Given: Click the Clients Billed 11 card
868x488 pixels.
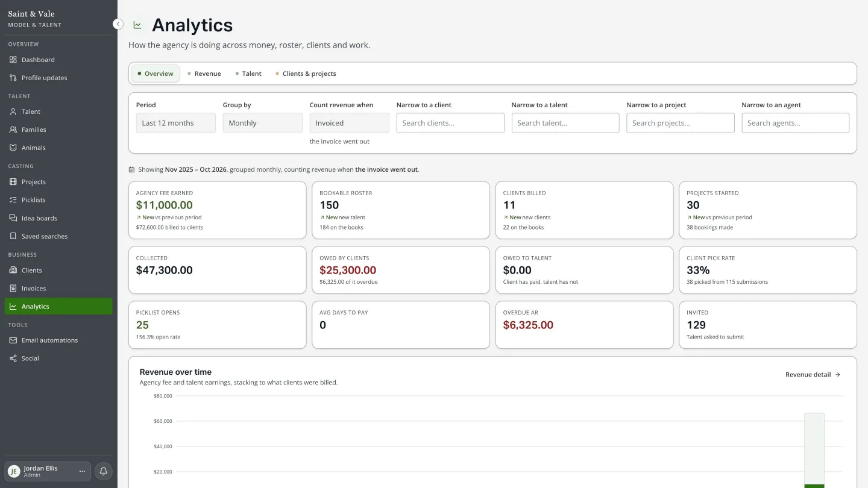Looking at the screenshot, I should (584, 210).
